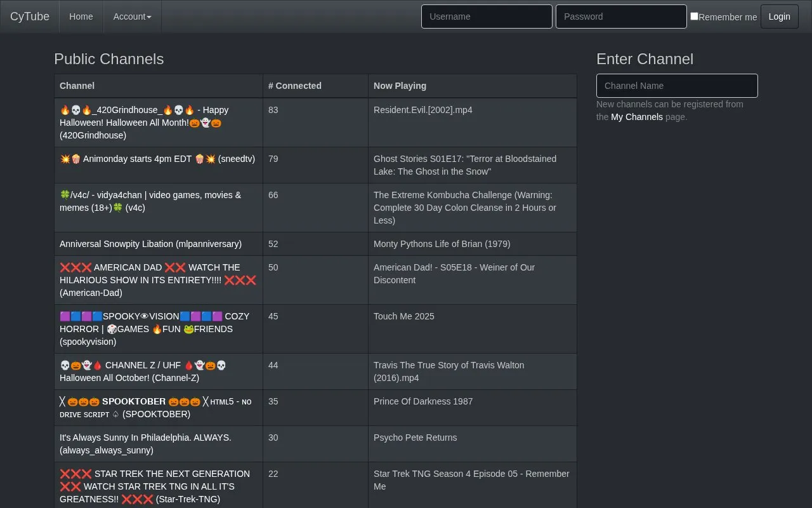Click the Now Playing column header

point(473,86)
